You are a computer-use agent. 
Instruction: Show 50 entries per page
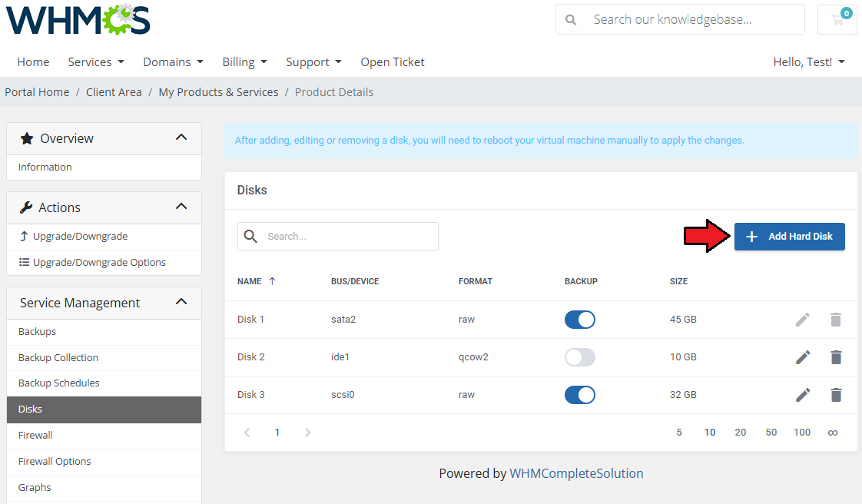[x=771, y=433]
